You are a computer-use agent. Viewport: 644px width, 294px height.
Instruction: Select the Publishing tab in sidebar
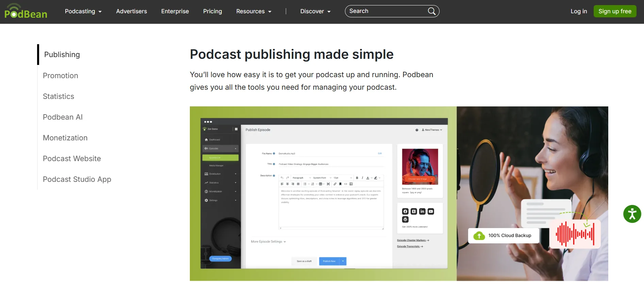62,54
